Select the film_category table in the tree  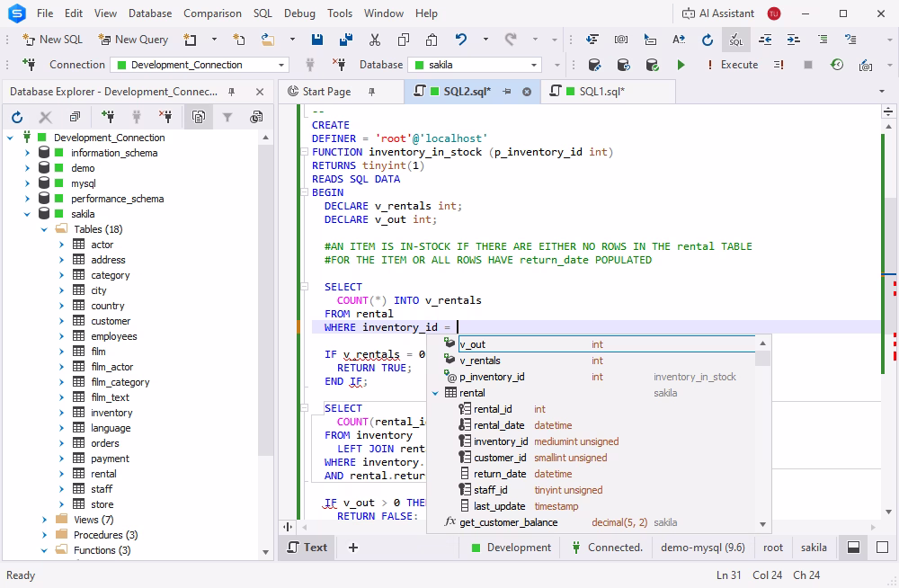(x=120, y=382)
